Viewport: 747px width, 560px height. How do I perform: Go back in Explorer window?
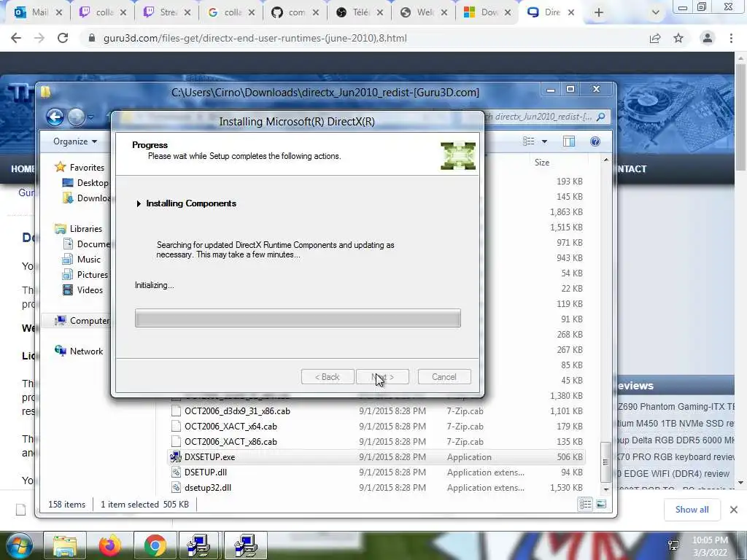pyautogui.click(x=55, y=117)
